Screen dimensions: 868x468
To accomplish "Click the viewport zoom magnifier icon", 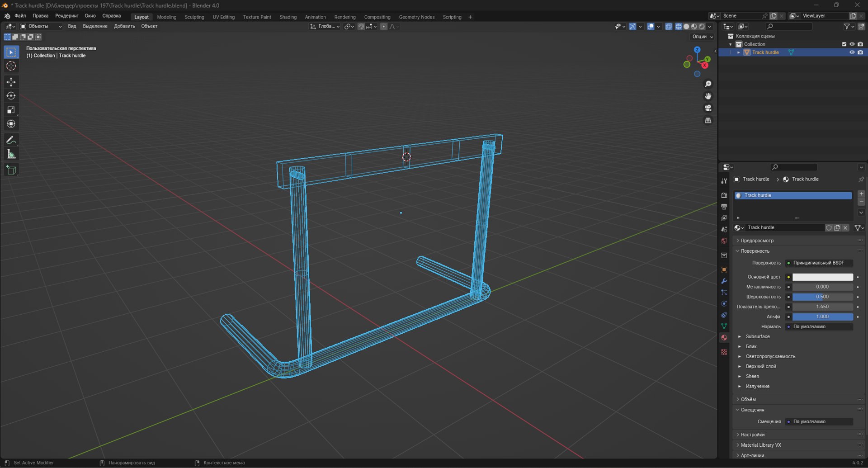I will 708,84.
